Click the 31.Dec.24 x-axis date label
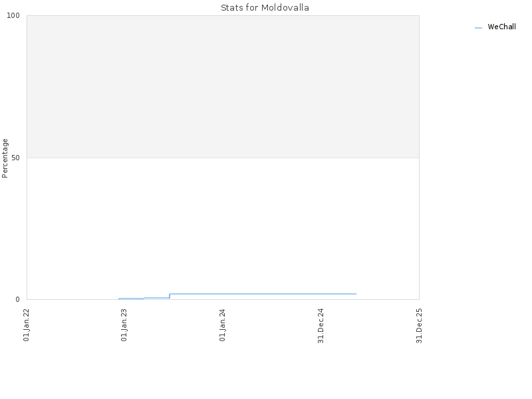The image size is (532, 399). pyautogui.click(x=321, y=326)
